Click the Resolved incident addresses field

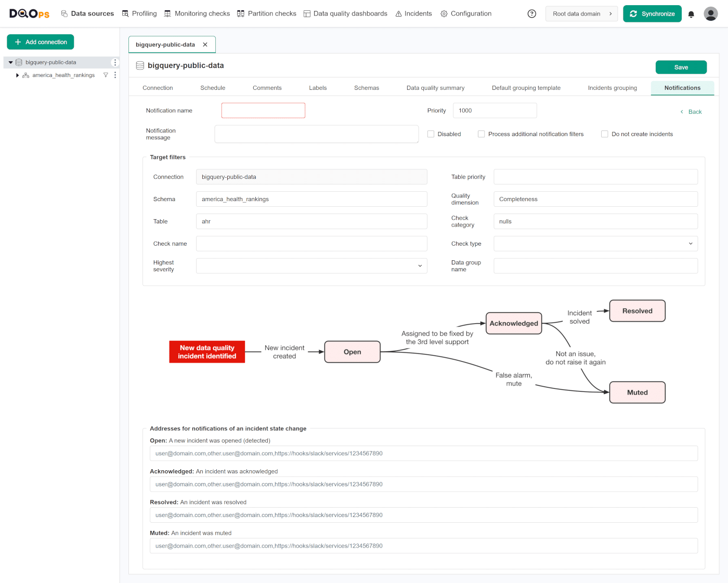point(424,515)
